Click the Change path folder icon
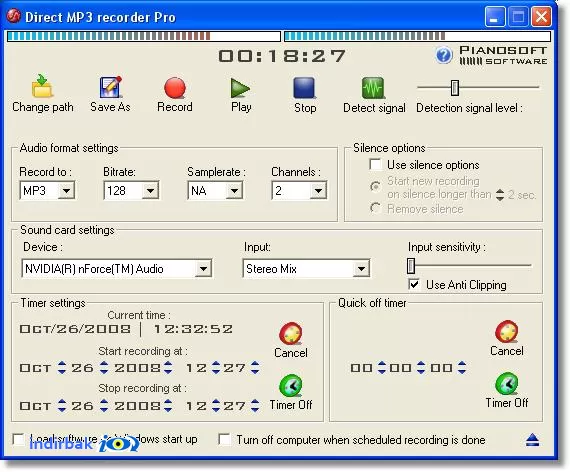570x472 pixels. coord(42,86)
